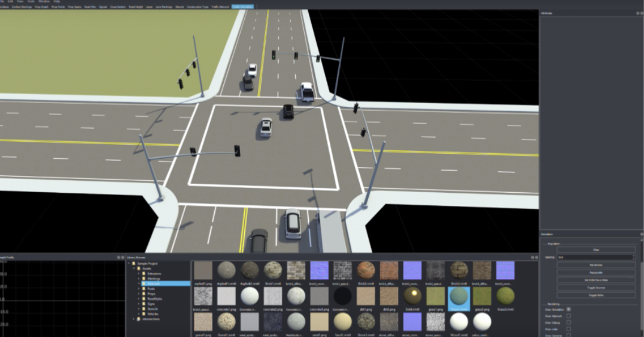Viewport: 644px width, 337px height.
Task: Select the Asphalt2.rrmtl material sphere
Action: [x=250, y=271]
